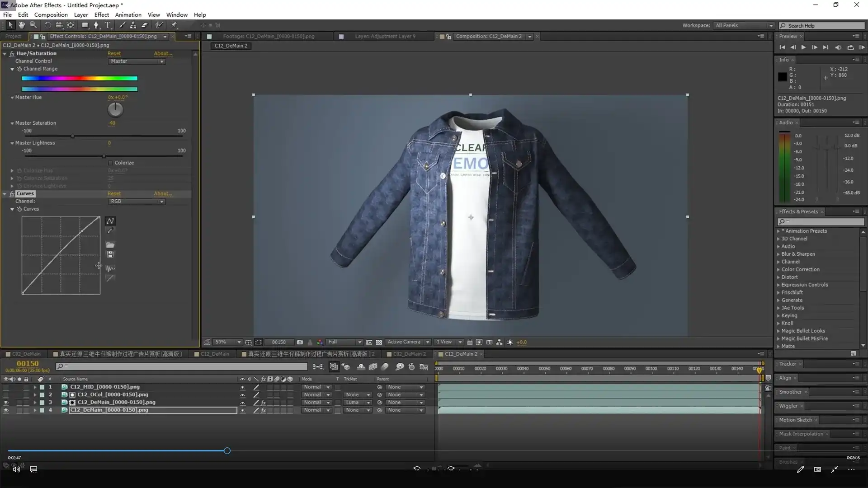Expand the Color Correction effects category
Image resolution: width=868 pixels, height=488 pixels.
click(x=800, y=269)
